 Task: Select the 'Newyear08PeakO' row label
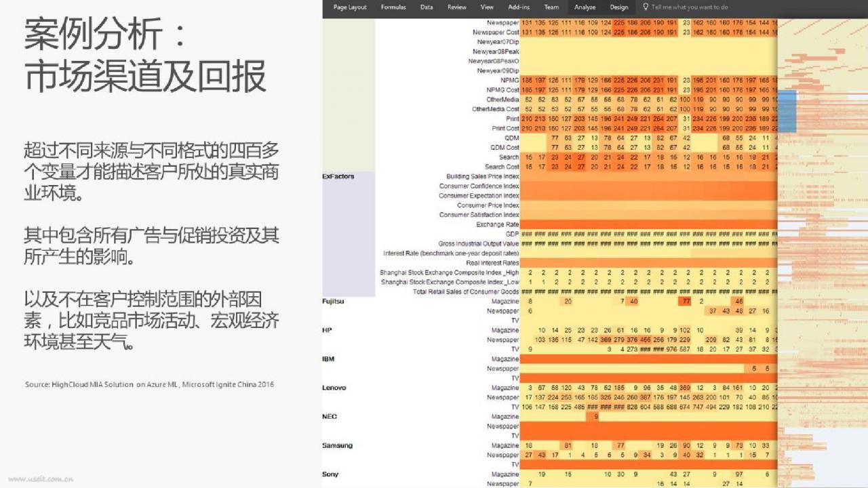coord(494,61)
